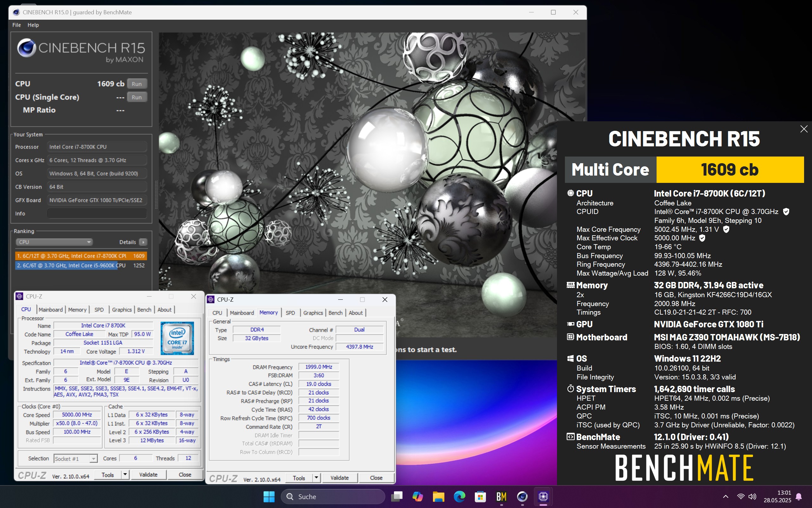Click right CPU-Z window title icon

click(x=211, y=299)
